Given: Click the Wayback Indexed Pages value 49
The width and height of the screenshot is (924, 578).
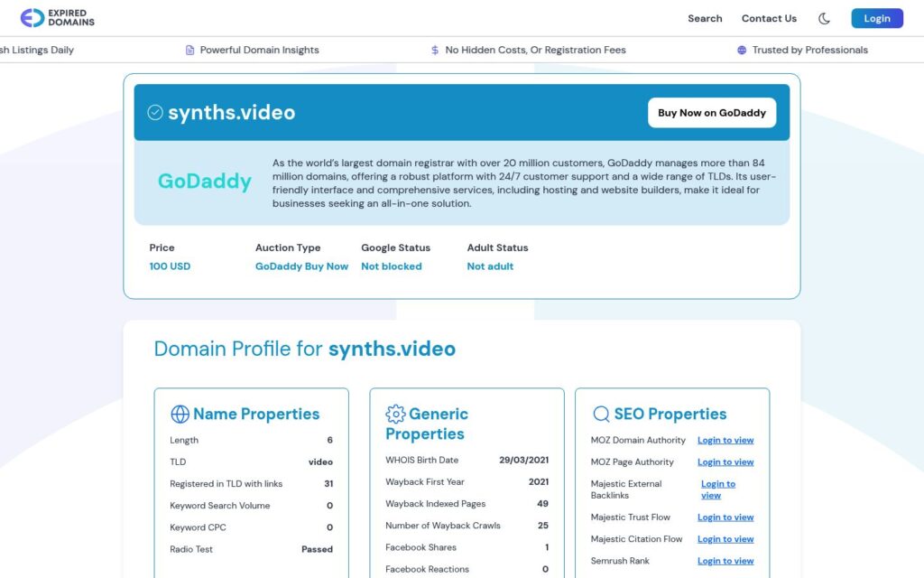Looking at the screenshot, I should pyautogui.click(x=542, y=504).
